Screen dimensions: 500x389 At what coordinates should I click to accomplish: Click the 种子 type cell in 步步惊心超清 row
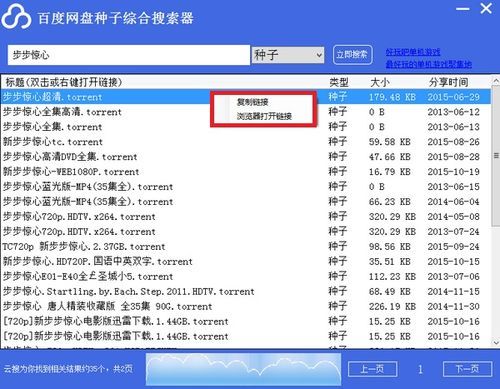coord(338,97)
